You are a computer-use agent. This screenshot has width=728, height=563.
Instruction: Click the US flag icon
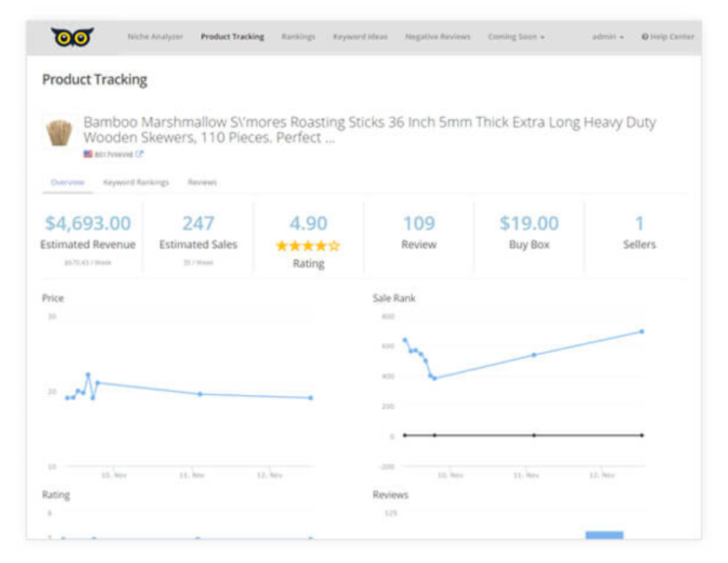tap(88, 154)
